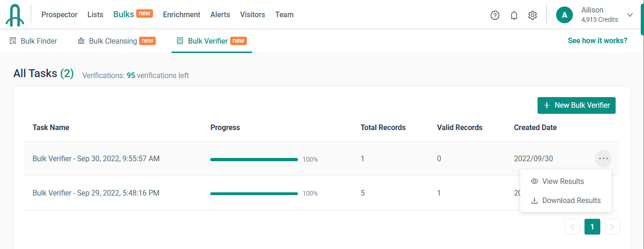Screen dimensions: 644x249
Task: Click the user avatar circle
Action: click(x=564, y=15)
